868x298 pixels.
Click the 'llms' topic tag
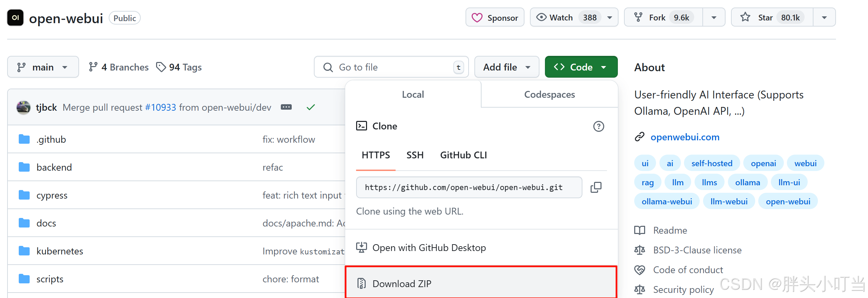click(710, 182)
